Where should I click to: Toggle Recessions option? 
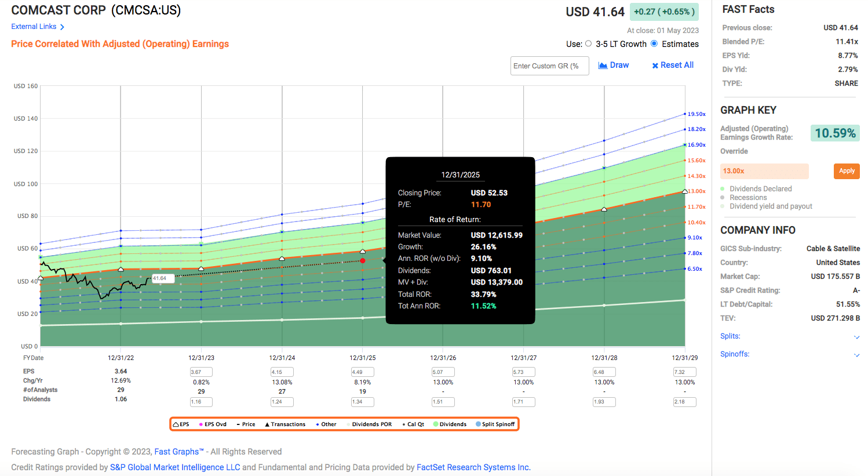(743, 198)
